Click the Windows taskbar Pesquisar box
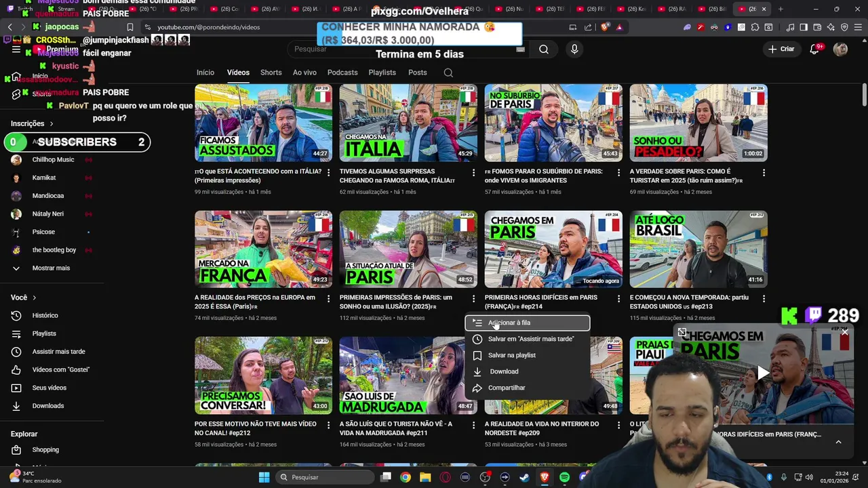The width and height of the screenshot is (868, 488). (326, 477)
